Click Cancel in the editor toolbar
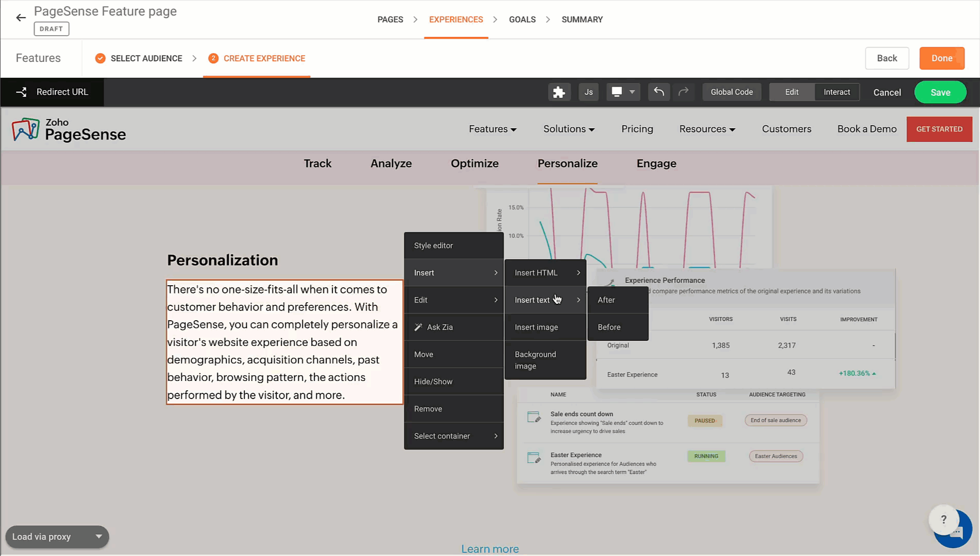This screenshot has width=980, height=556. (887, 93)
